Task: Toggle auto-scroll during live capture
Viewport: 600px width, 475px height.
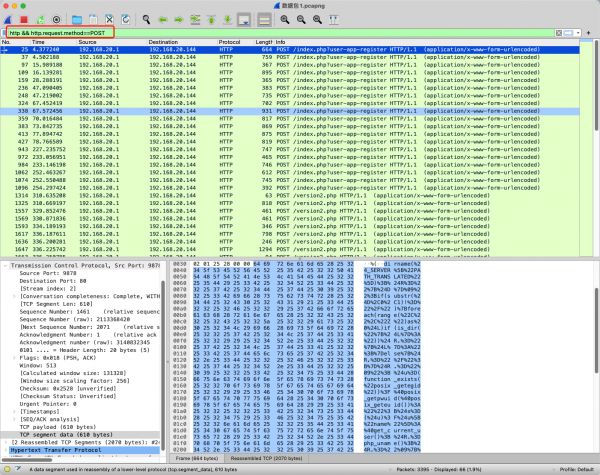Action: (x=244, y=20)
